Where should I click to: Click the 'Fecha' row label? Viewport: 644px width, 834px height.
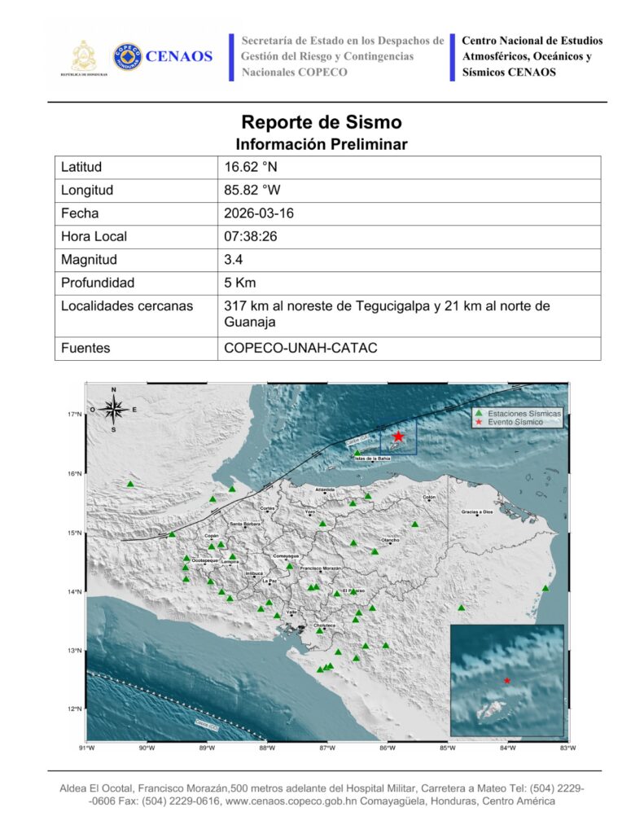point(80,213)
